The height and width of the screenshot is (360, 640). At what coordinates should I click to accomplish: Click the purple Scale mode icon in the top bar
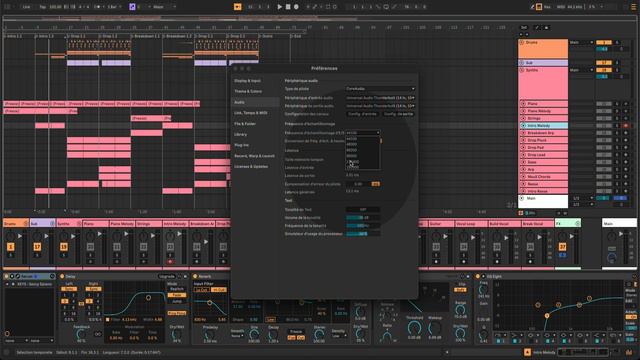click(x=132, y=7)
